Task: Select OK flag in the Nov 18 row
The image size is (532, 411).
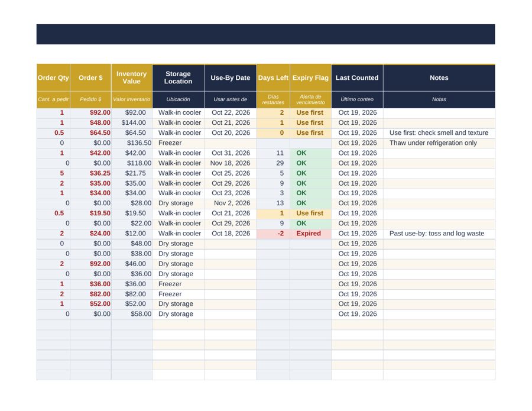Action: (x=310, y=163)
